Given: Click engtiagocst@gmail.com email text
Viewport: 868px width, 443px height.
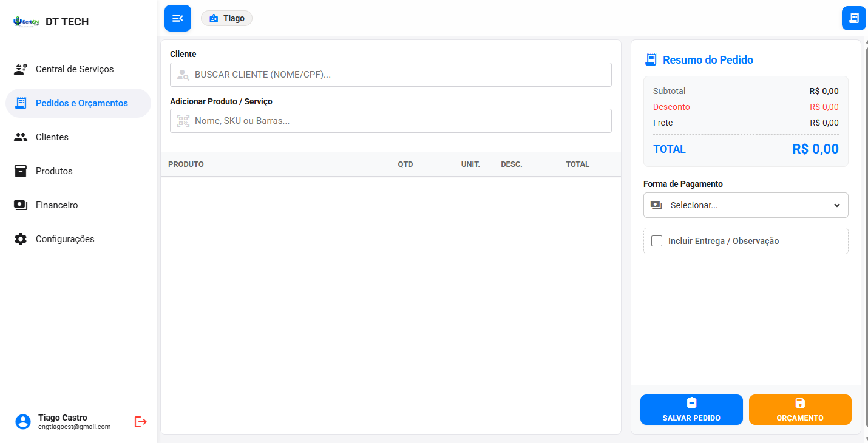Looking at the screenshot, I should (x=74, y=427).
